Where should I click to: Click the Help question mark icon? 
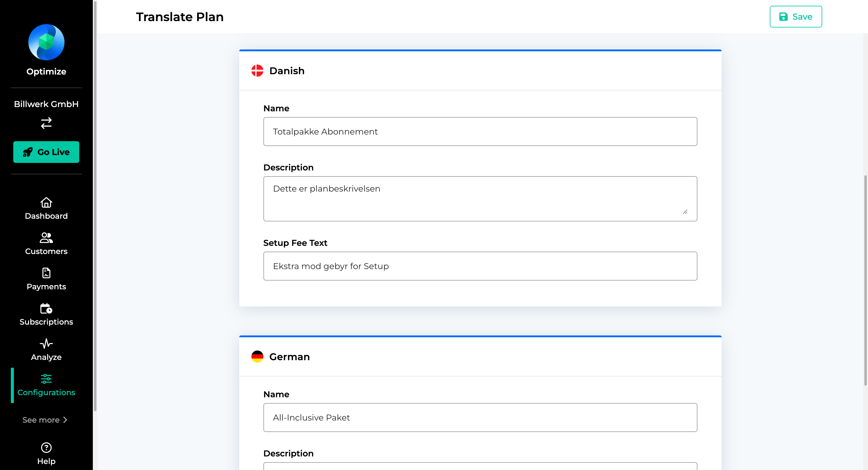(46, 447)
